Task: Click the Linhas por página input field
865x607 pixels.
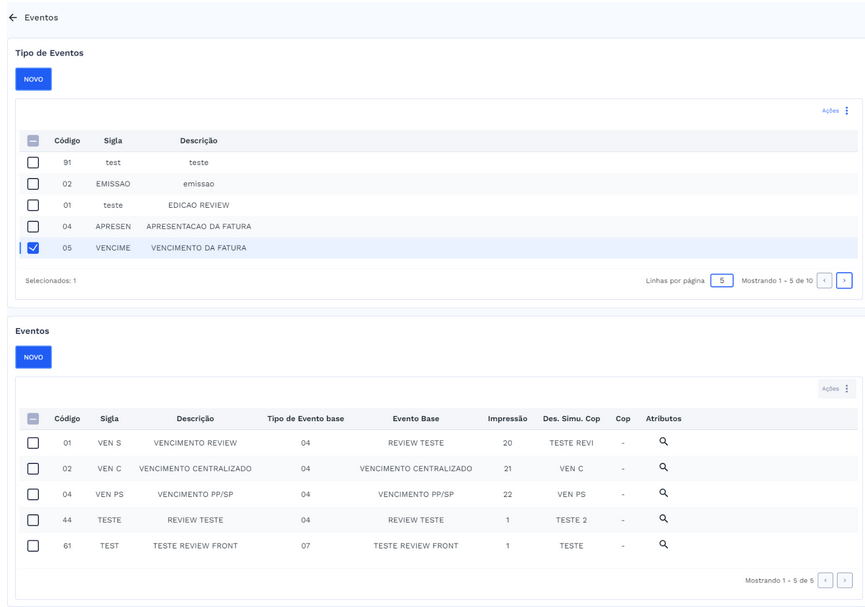Action: pos(721,281)
